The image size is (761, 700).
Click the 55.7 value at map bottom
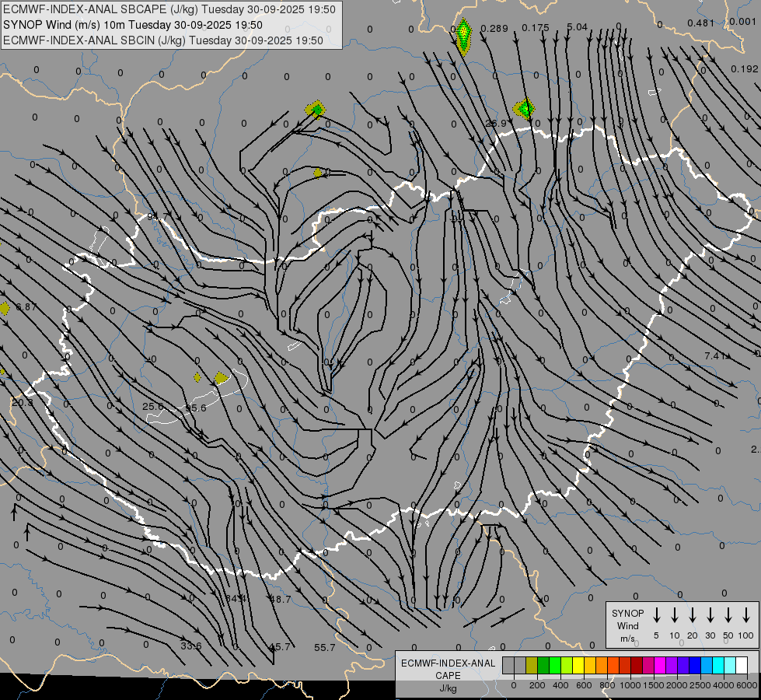[x=325, y=648]
